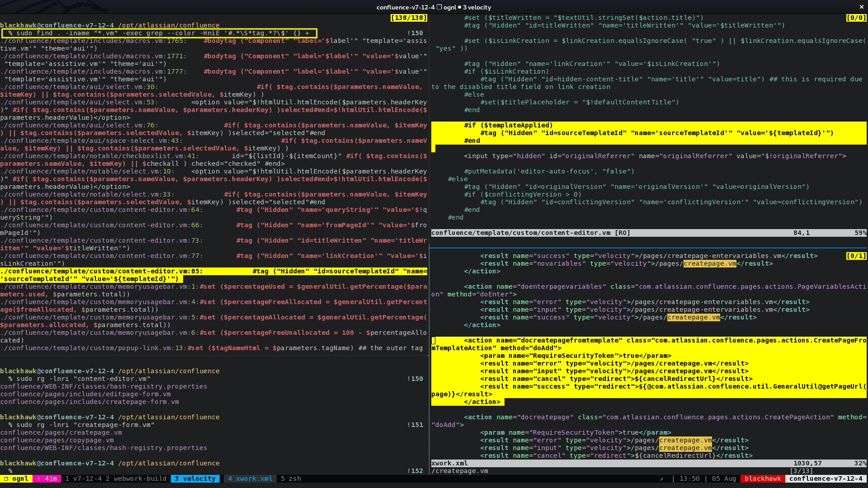Click the RequireSecurityToken param in highlighted action

coord(576,356)
